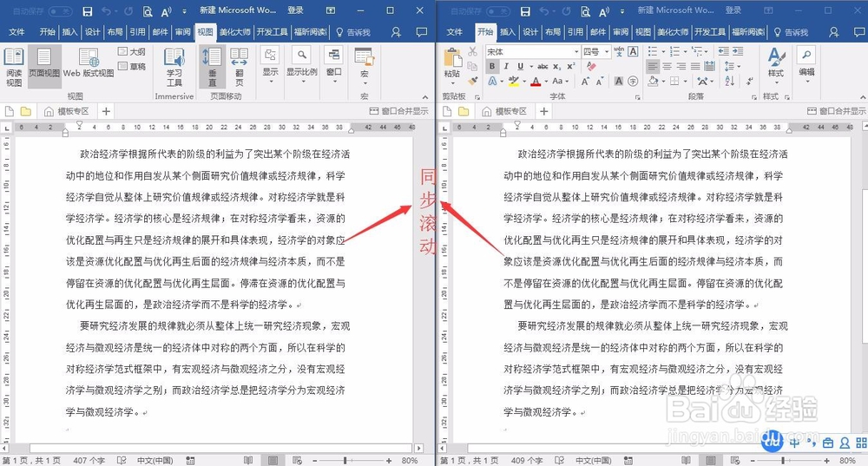Screen dimensions: 868x466
Task: Click 窗口合并显示 in left window
Action: click(399, 111)
